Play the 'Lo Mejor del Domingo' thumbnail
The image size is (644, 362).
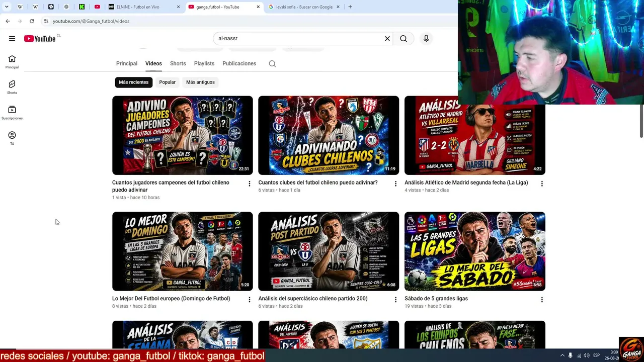(x=183, y=251)
